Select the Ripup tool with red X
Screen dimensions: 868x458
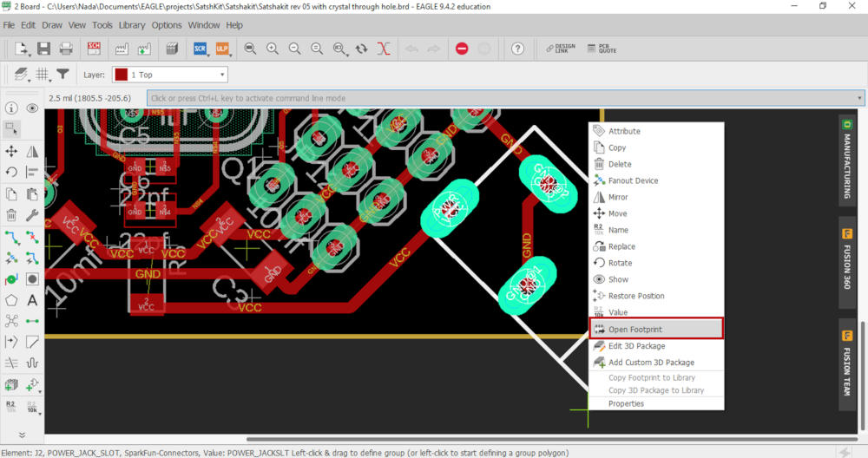(x=33, y=238)
